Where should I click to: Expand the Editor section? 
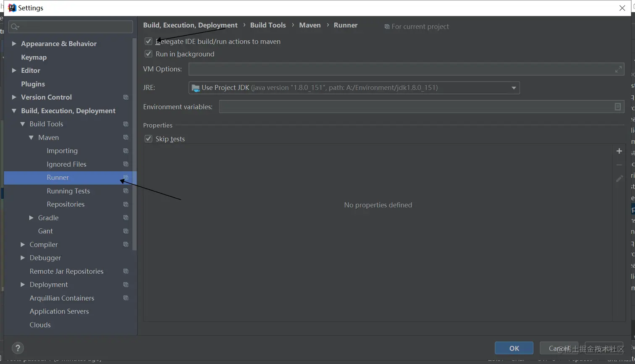pyautogui.click(x=14, y=71)
